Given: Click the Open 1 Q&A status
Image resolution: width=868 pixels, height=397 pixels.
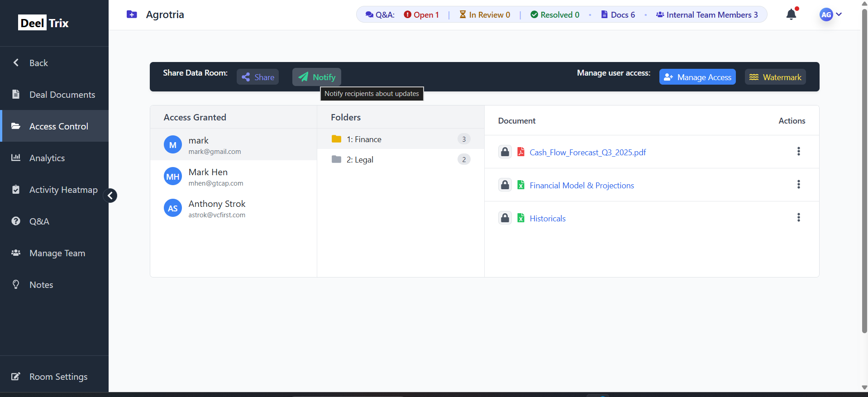Looking at the screenshot, I should tap(421, 15).
